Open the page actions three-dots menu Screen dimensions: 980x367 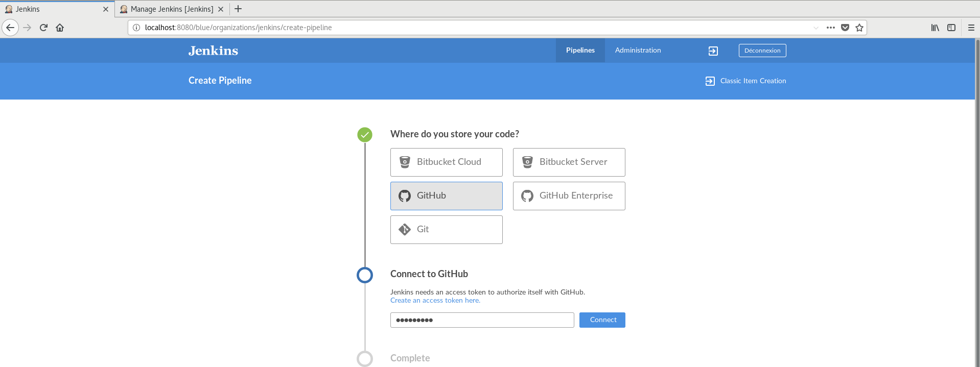(x=831, y=28)
